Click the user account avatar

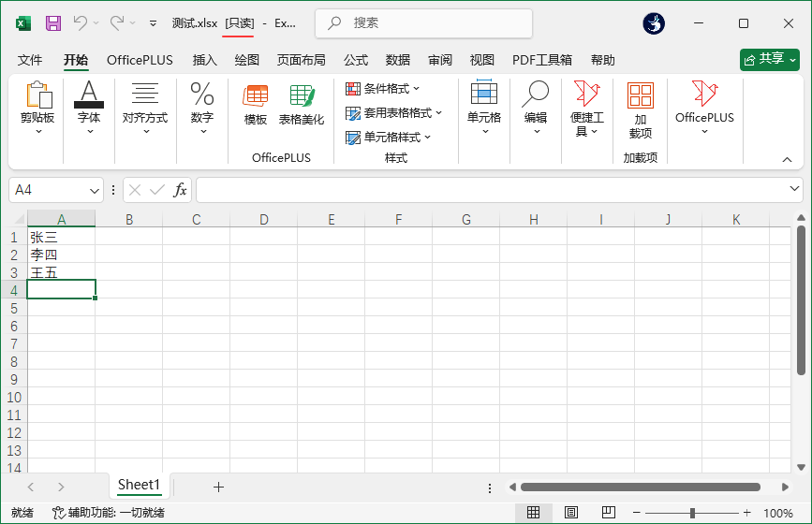pyautogui.click(x=654, y=23)
